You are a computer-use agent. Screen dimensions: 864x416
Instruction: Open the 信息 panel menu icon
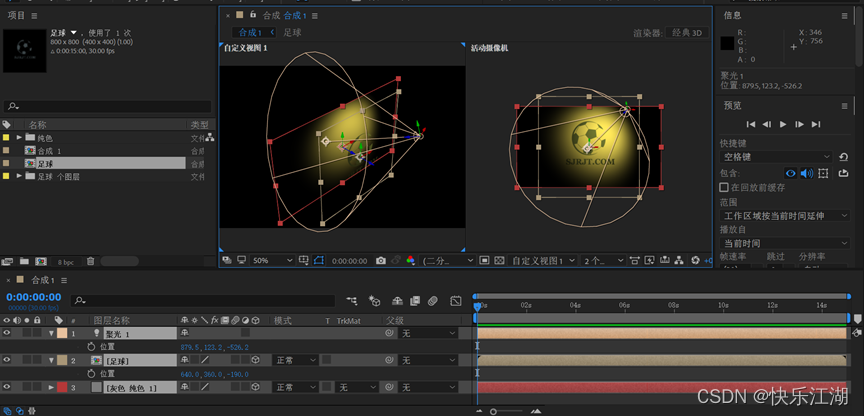[x=845, y=15]
